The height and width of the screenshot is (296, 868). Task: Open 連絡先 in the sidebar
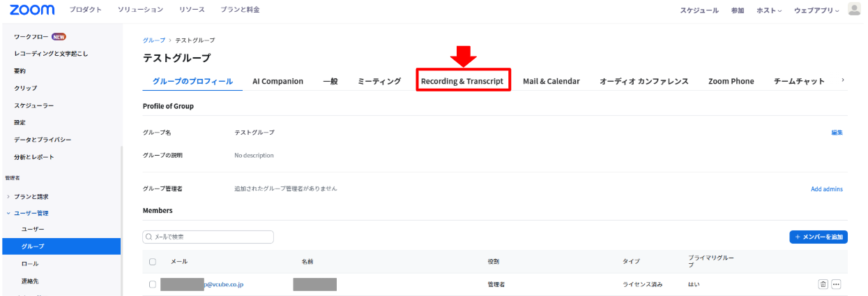tap(30, 281)
